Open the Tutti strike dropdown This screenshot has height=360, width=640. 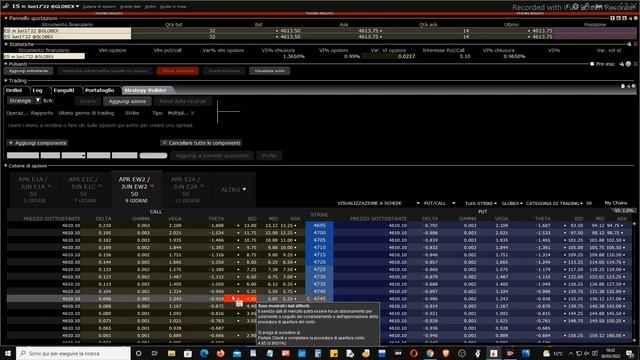[481, 203]
